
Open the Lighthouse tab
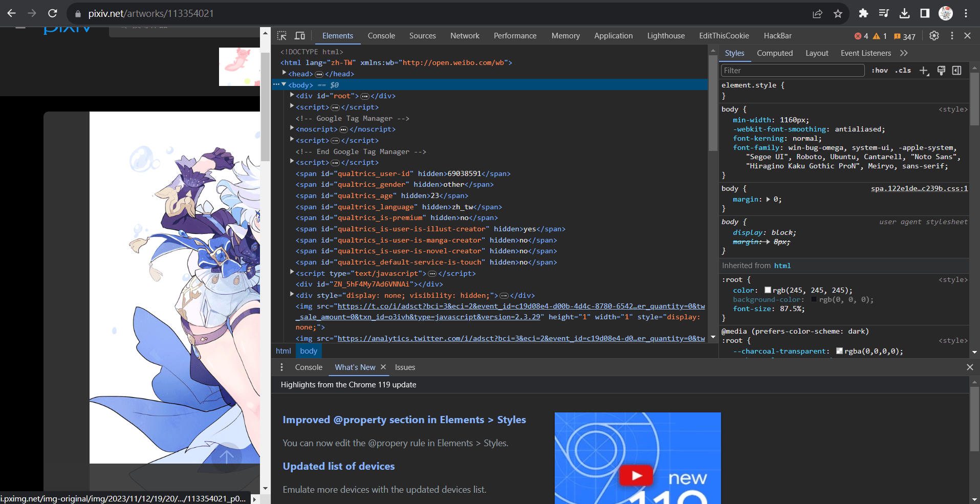666,36
